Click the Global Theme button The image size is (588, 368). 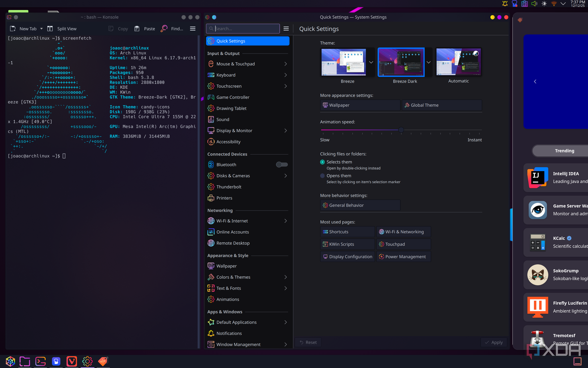pyautogui.click(x=442, y=105)
